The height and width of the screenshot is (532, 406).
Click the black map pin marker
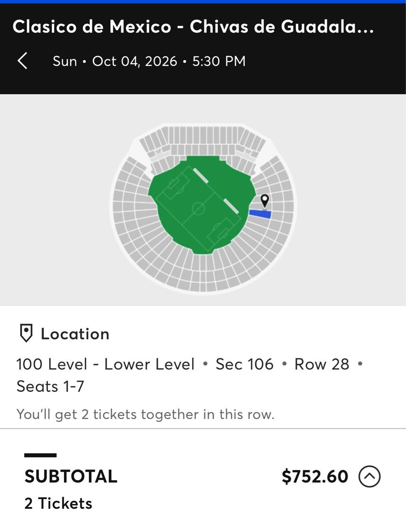(x=265, y=201)
